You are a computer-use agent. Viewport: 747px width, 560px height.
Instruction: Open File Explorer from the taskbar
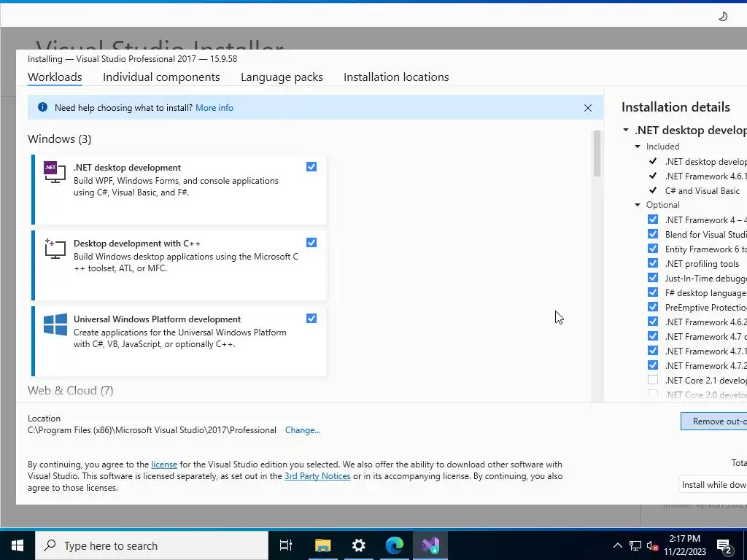click(x=322, y=545)
